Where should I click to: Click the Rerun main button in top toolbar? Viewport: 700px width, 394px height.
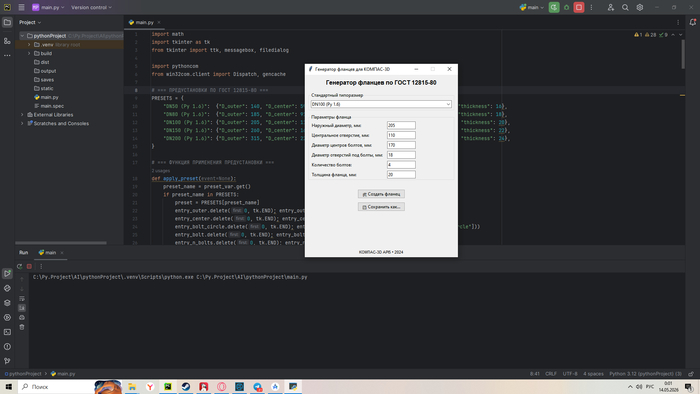pos(554,8)
